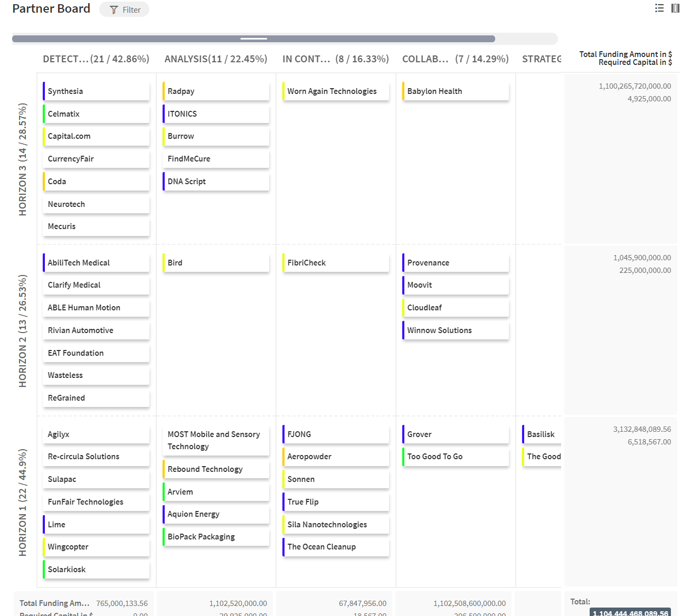Select the HORIZON 1 row label
The image size is (691, 616).
click(x=23, y=502)
